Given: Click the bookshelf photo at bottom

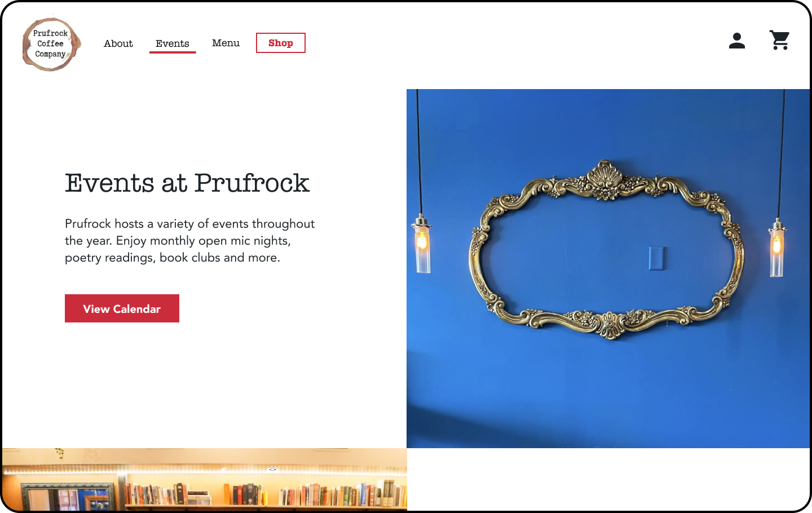Looking at the screenshot, I should (204, 480).
